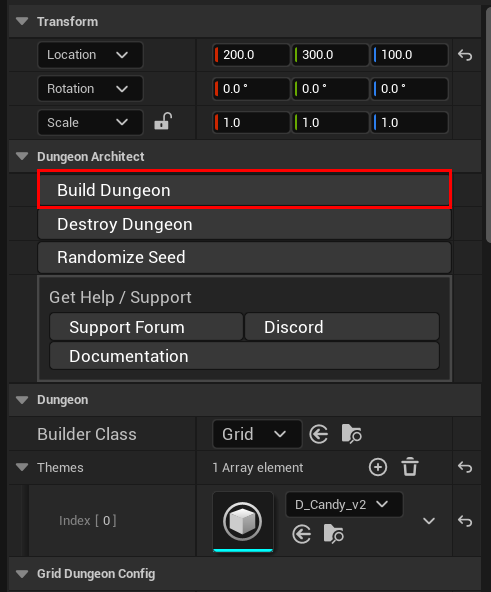Open the Discord support link
The image size is (491, 592).
pos(342,327)
